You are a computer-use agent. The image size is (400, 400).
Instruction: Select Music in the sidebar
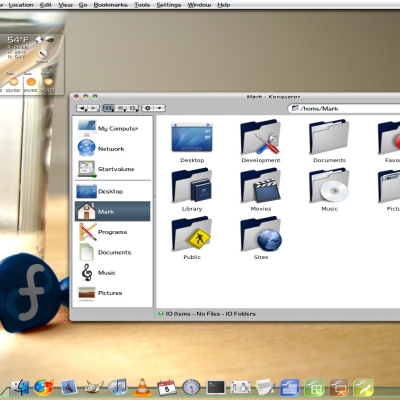click(113, 273)
